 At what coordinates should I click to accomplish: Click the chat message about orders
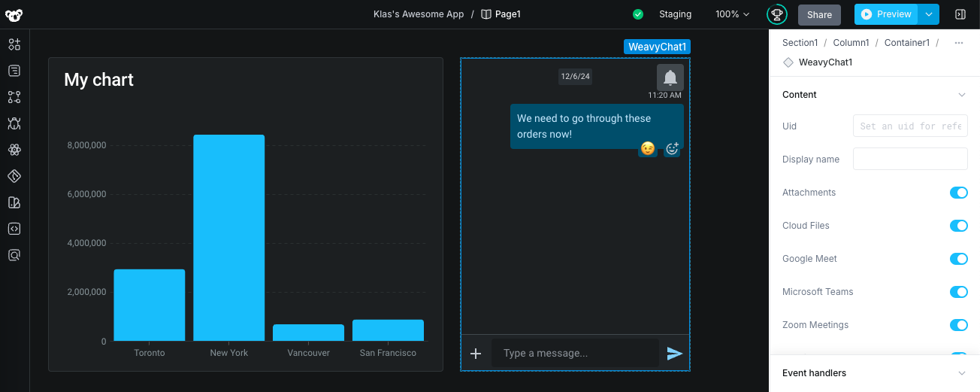(597, 126)
